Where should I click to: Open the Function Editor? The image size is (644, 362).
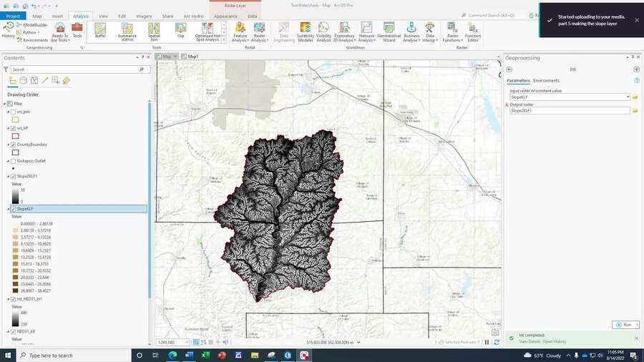tap(473, 31)
